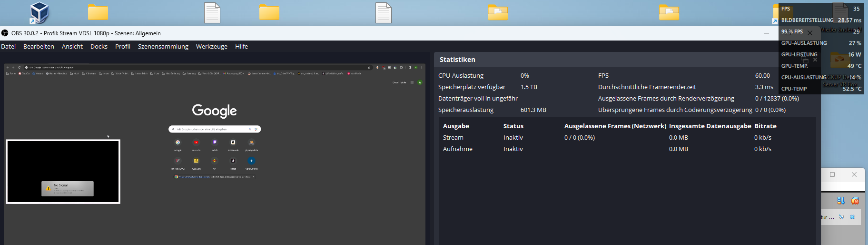
Task: Click the '0 / 12837 (0.0%)' skipped frames value
Action: pos(777,98)
